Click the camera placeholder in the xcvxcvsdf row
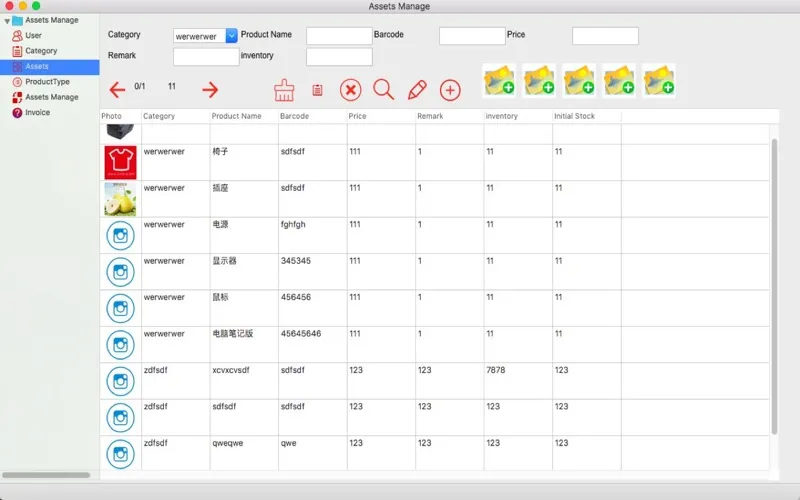The width and height of the screenshot is (800, 500). click(x=120, y=381)
